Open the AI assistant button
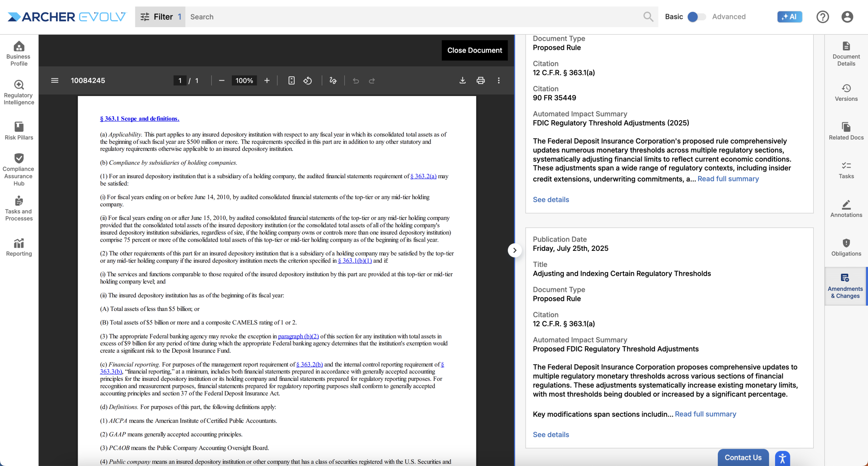868x466 pixels. point(789,17)
